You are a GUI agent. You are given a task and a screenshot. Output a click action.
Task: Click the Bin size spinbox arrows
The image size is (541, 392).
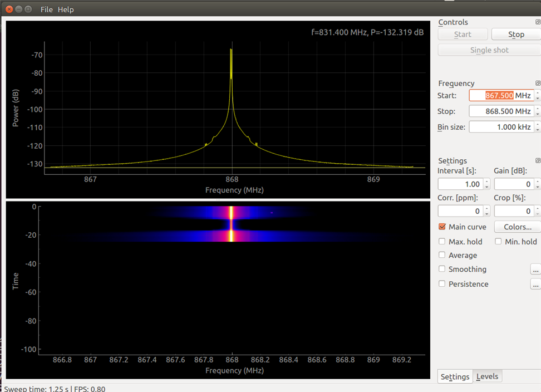(x=538, y=127)
